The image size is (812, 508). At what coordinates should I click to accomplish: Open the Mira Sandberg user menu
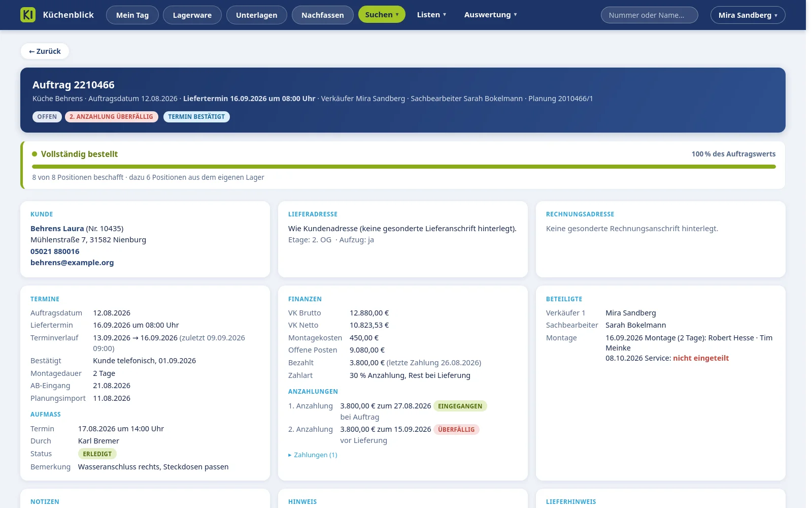(x=748, y=15)
